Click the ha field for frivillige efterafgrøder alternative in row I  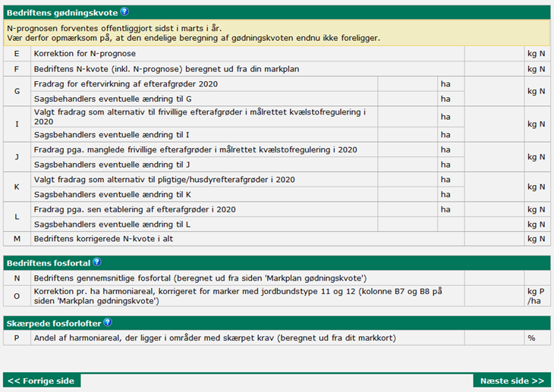408,117
